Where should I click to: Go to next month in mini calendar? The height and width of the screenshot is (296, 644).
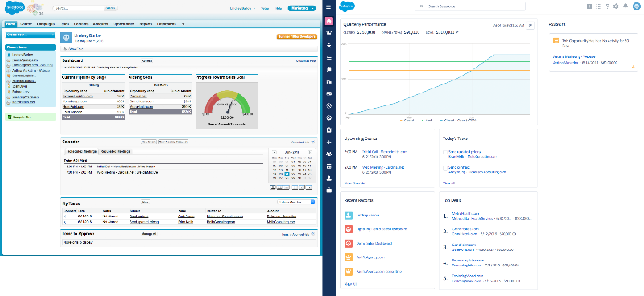(309, 152)
